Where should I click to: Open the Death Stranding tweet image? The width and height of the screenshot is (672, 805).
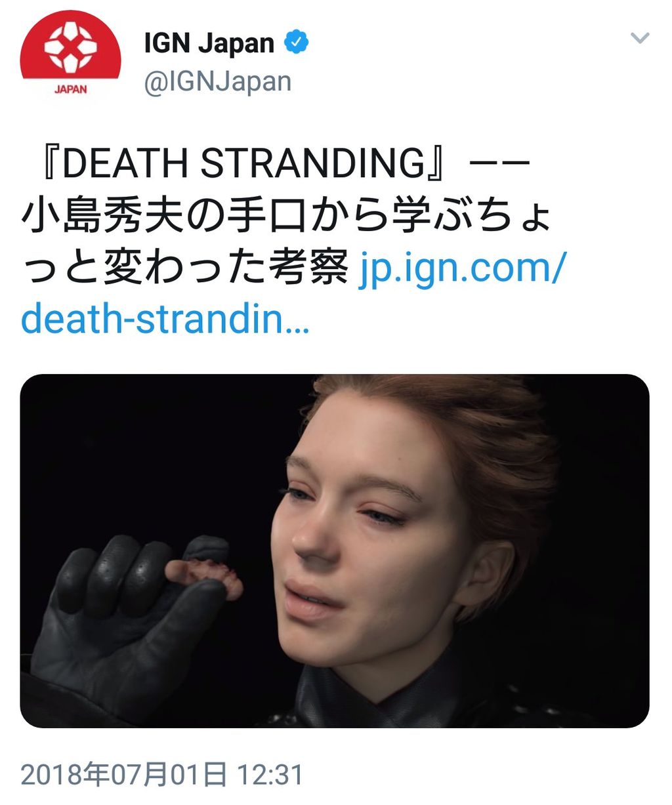[335, 551]
